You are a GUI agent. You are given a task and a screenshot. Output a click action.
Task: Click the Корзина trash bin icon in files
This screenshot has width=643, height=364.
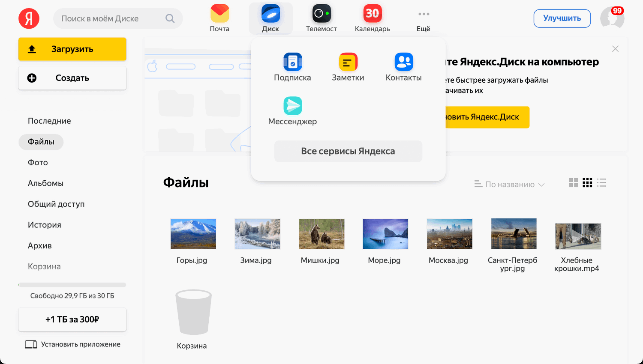click(193, 312)
